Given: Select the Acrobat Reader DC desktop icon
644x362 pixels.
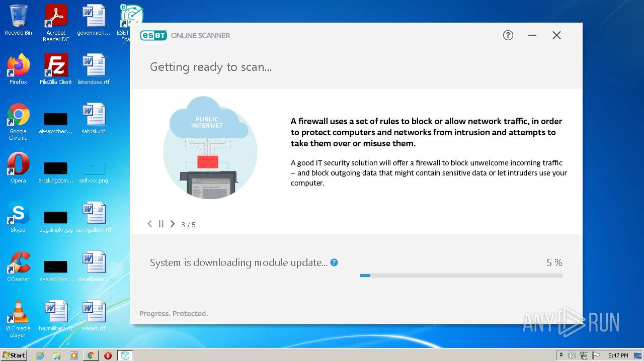Looking at the screenshot, I should [x=56, y=23].
